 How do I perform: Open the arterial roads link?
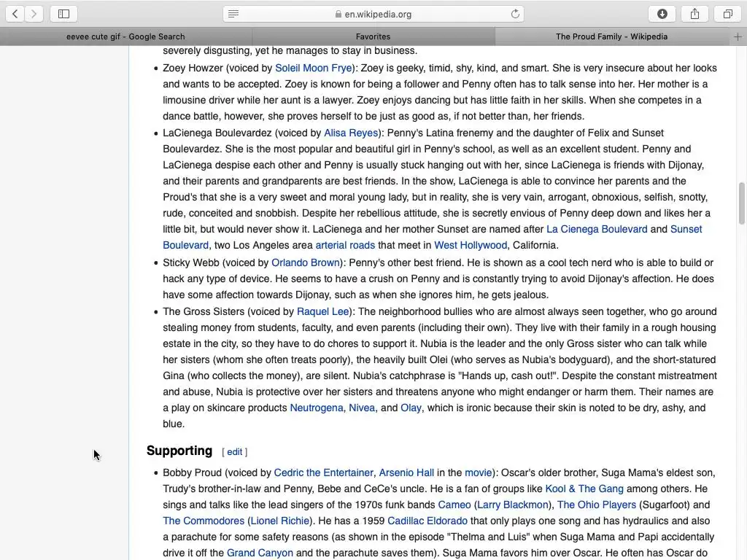(x=345, y=245)
